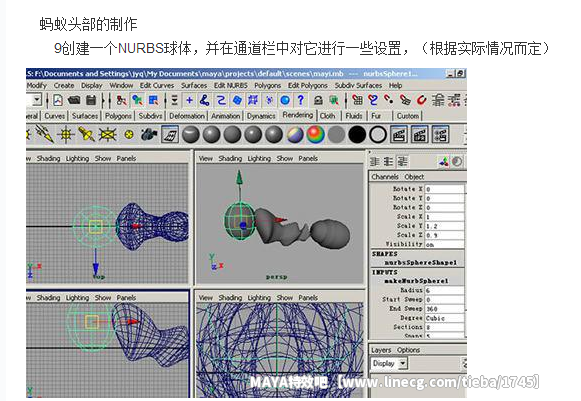Open the Display dropdown in layer editor
581x401 pixels.
pos(389,363)
